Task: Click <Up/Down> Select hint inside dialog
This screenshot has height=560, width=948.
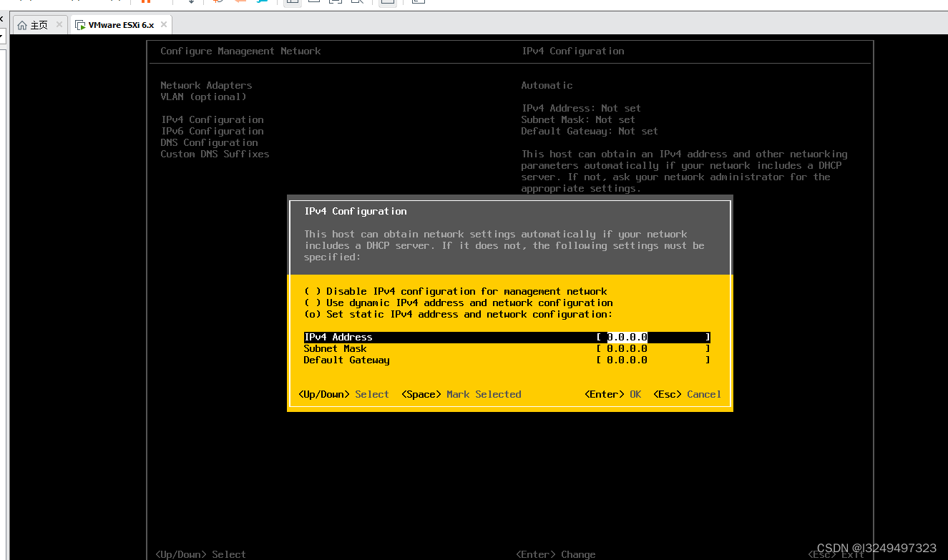Action: (x=343, y=395)
